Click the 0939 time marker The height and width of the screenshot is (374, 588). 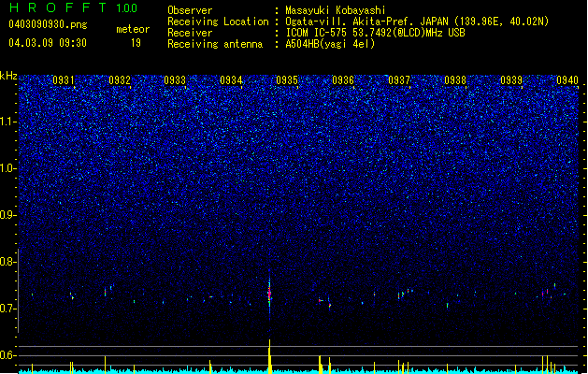(511, 80)
